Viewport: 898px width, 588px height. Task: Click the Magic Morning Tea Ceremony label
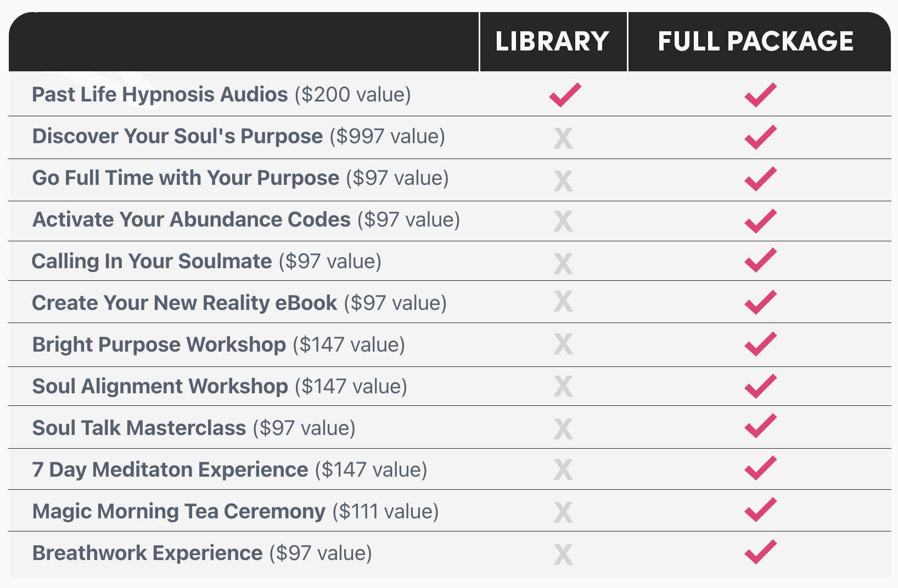coord(179,512)
